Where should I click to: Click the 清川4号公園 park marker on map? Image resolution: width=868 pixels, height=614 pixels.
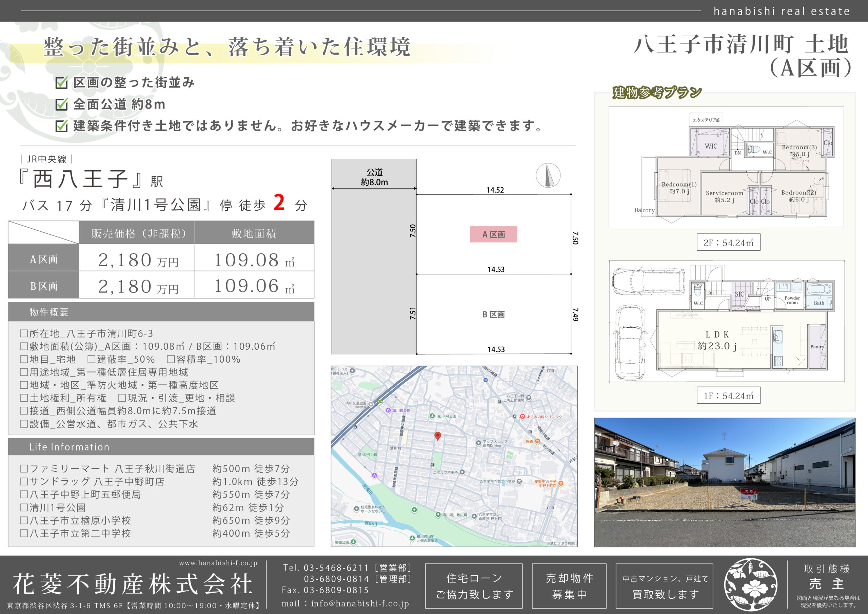(x=432, y=416)
